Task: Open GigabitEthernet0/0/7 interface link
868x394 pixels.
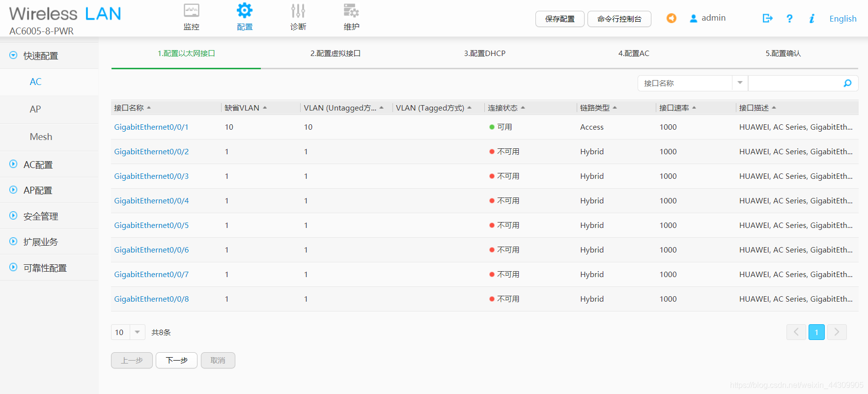Action: coord(151,274)
